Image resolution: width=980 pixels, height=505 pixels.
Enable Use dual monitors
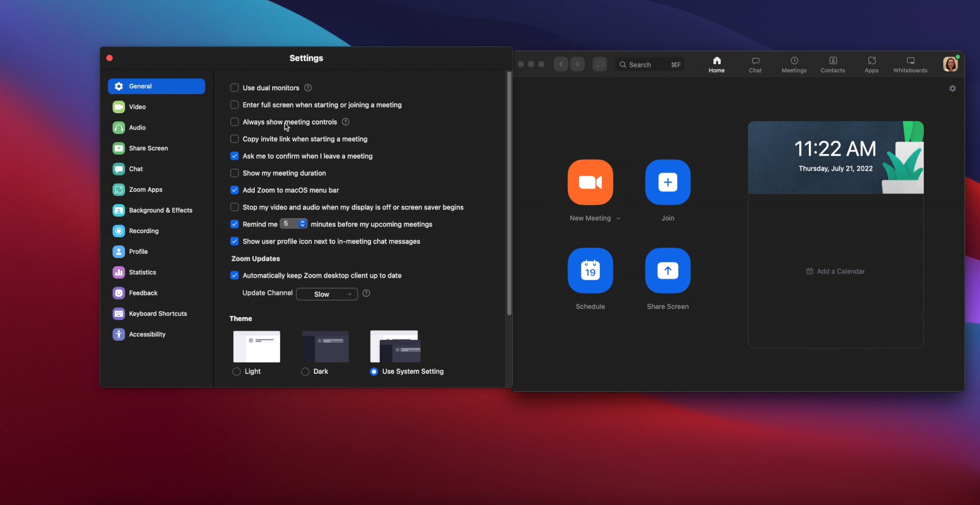[235, 88]
